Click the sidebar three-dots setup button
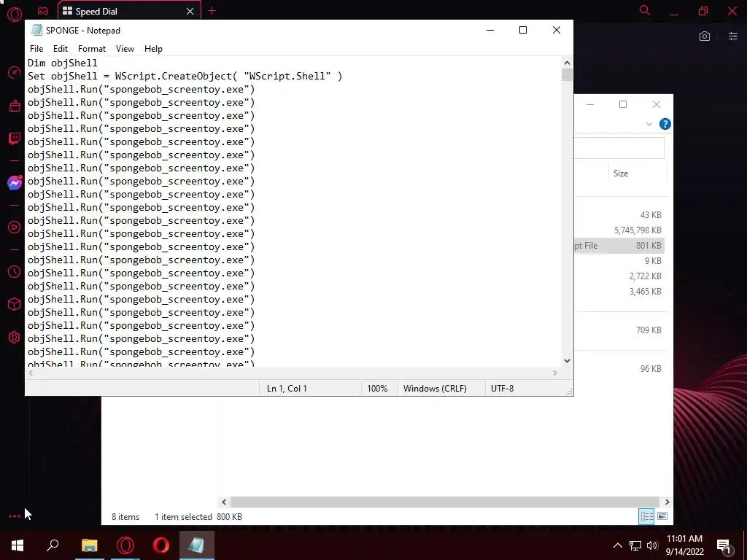This screenshot has width=747, height=560. 15,516
